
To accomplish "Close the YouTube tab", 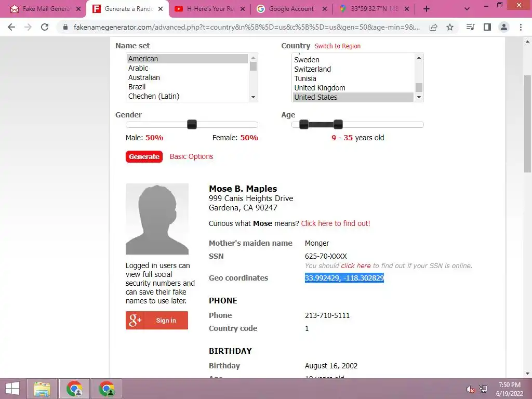I will [x=243, y=9].
